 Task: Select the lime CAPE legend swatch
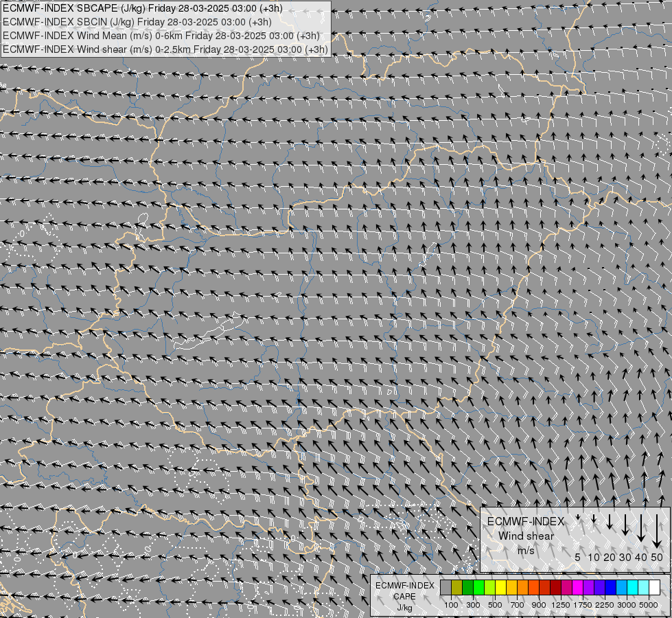(490, 588)
